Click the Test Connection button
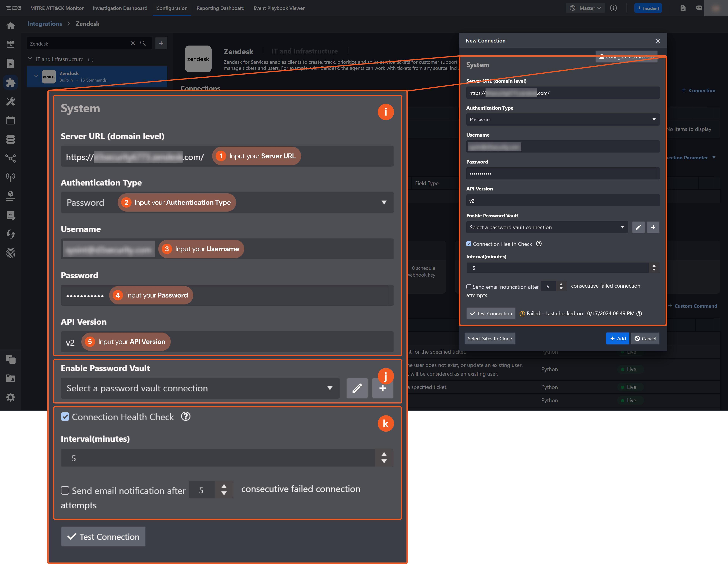Viewport: 728px width, 564px height. 491,314
